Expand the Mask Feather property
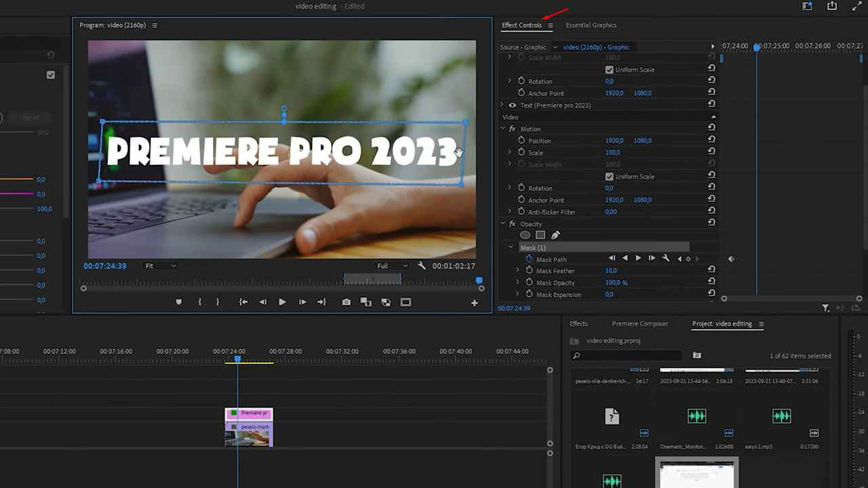This screenshot has width=868, height=488. tap(517, 271)
